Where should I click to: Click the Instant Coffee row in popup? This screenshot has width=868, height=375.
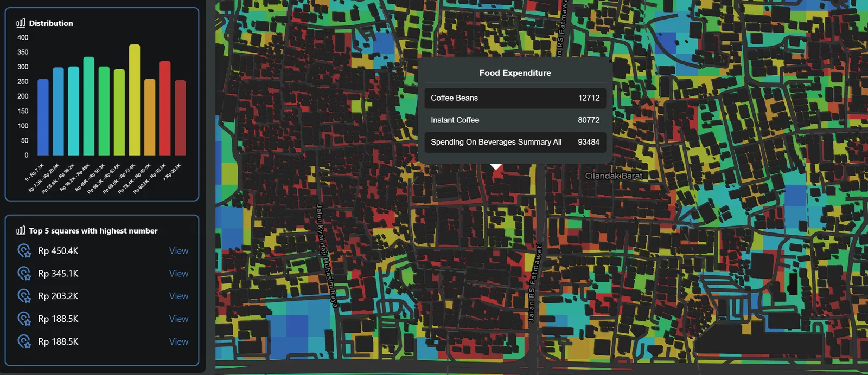515,120
